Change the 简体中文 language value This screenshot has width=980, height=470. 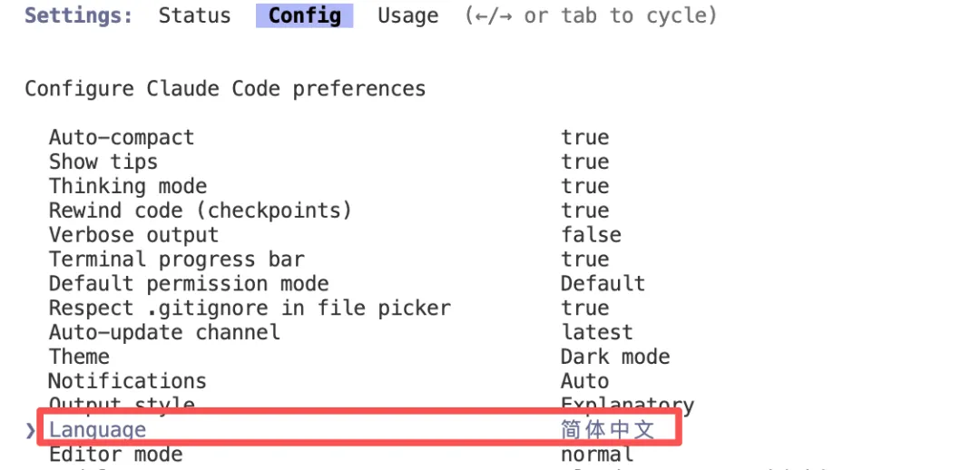click(607, 429)
